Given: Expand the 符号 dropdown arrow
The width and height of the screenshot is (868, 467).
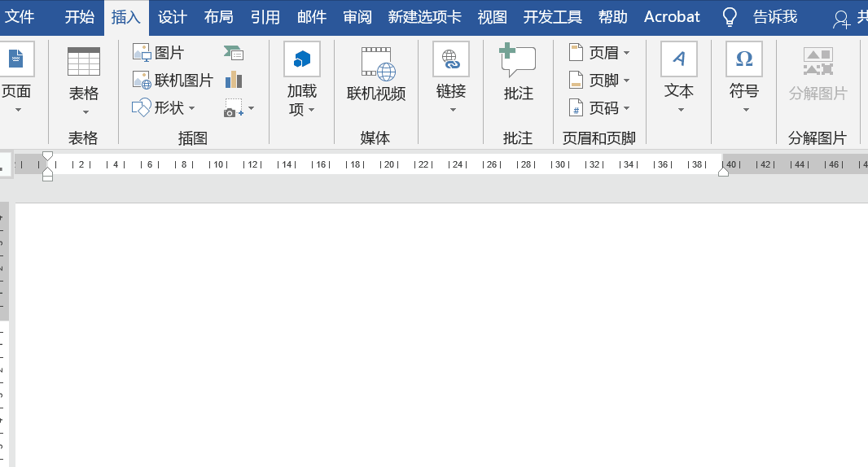Looking at the screenshot, I should tap(746, 110).
